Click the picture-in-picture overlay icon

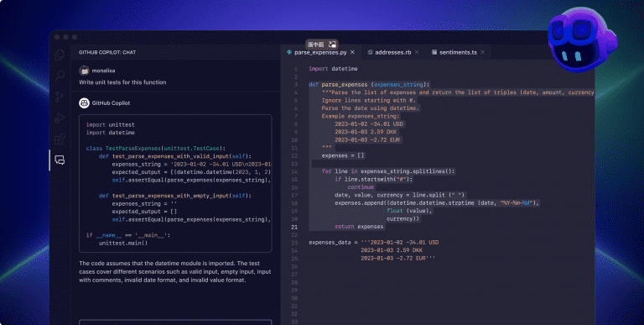tap(332, 45)
